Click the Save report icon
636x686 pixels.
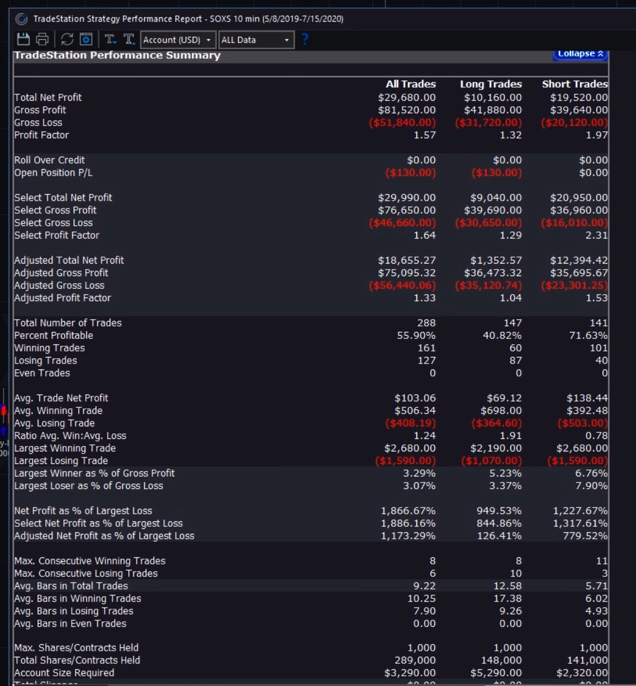pyautogui.click(x=23, y=39)
